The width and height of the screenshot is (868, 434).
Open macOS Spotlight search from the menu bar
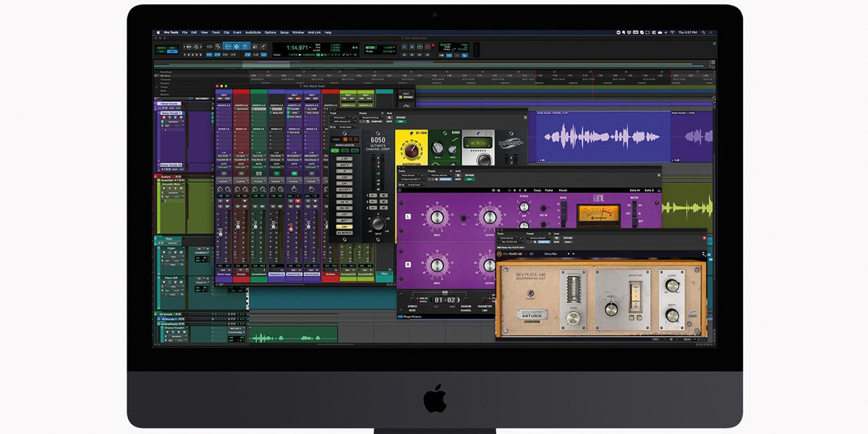703,33
